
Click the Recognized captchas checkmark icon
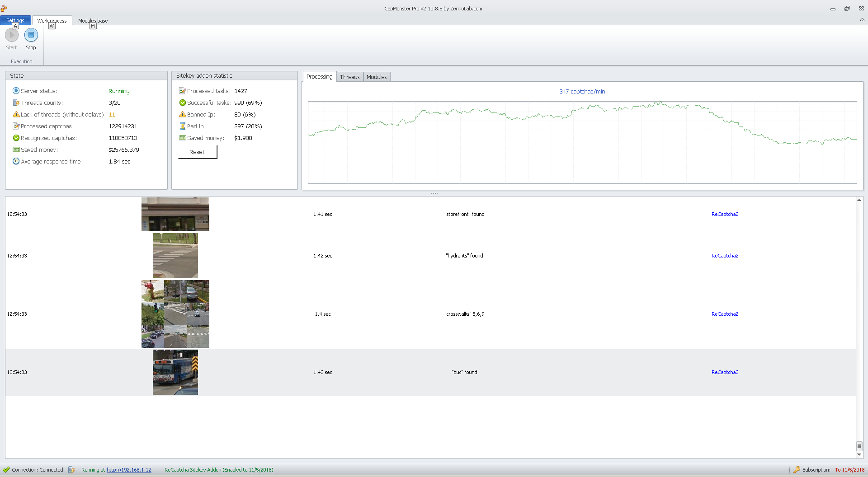[x=16, y=138]
